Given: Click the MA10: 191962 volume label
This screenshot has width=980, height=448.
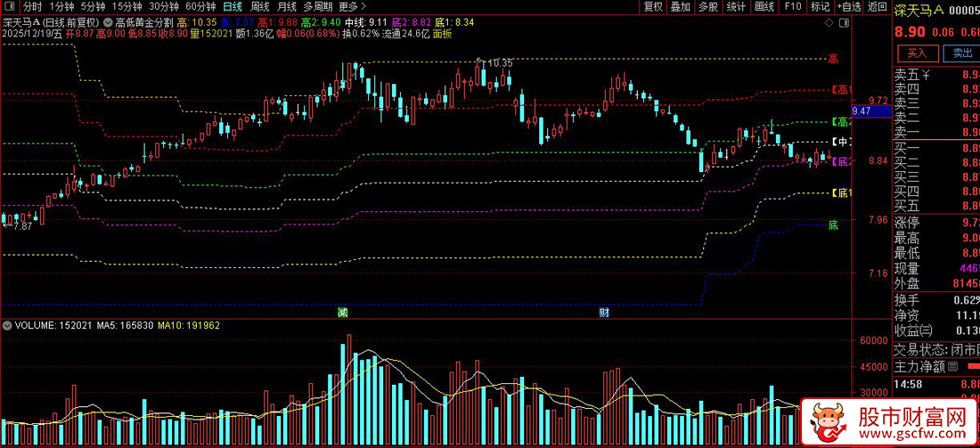Looking at the screenshot, I should [x=189, y=325].
